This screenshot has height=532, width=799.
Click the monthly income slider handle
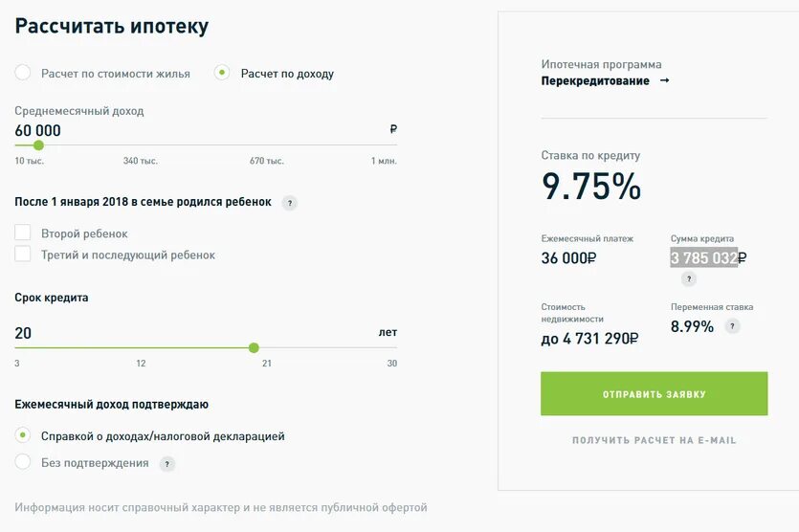tap(38, 145)
